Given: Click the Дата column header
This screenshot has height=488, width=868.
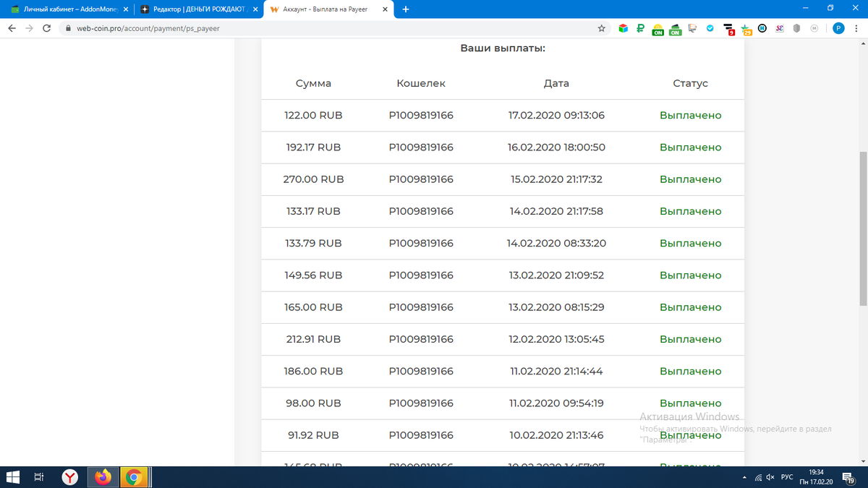Looking at the screenshot, I should [x=556, y=83].
